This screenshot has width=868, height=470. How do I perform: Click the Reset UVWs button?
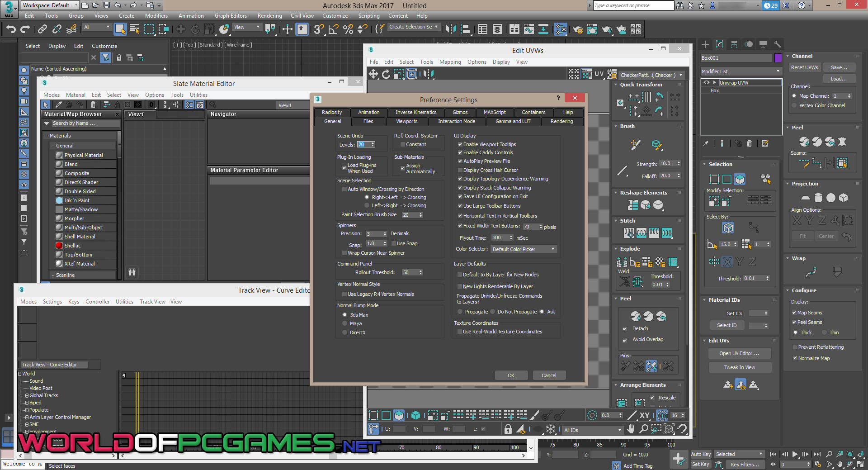(804, 67)
